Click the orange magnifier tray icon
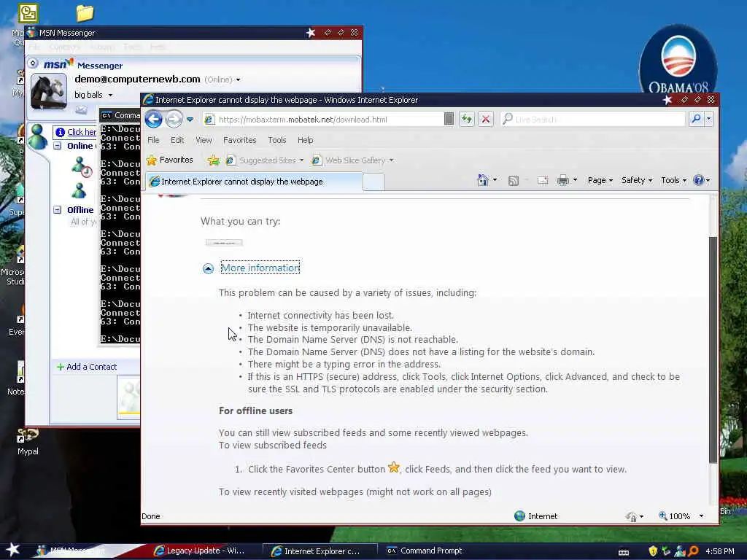This screenshot has height=560, width=747. pos(693,551)
